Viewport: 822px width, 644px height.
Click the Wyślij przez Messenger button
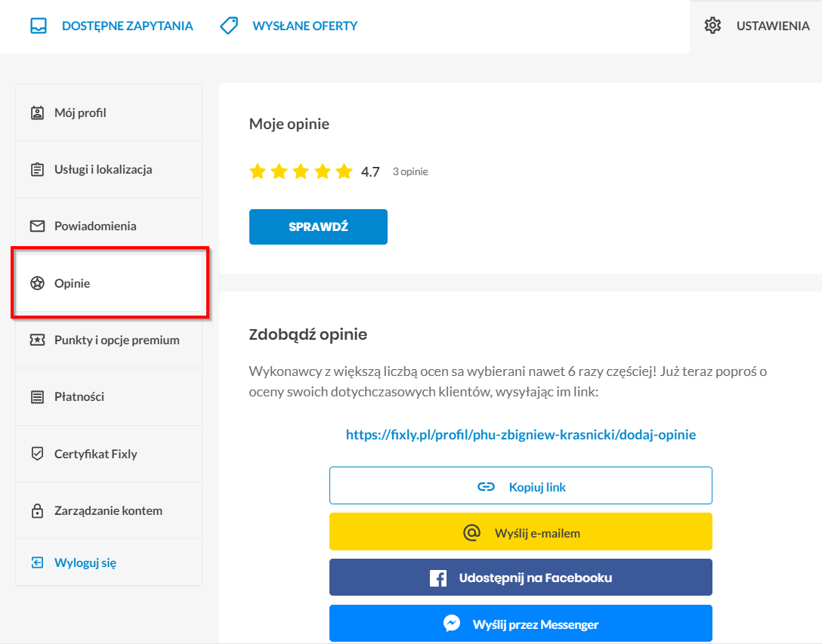click(521, 623)
